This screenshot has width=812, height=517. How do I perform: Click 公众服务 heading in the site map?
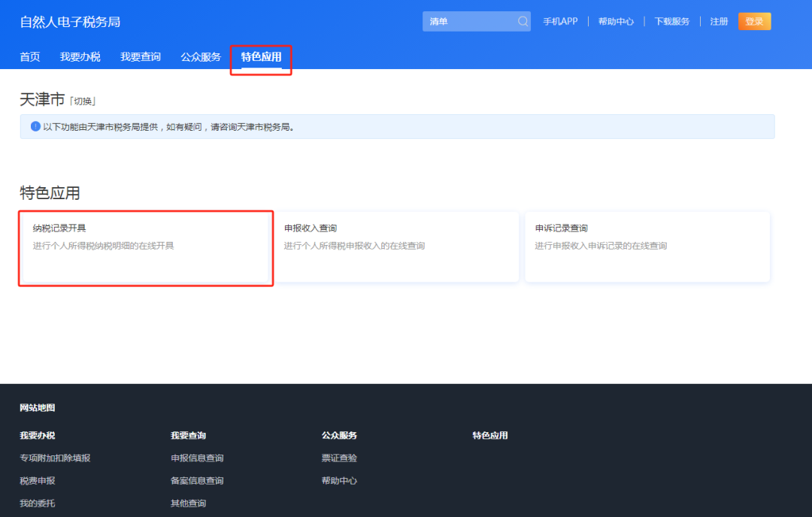coord(339,435)
